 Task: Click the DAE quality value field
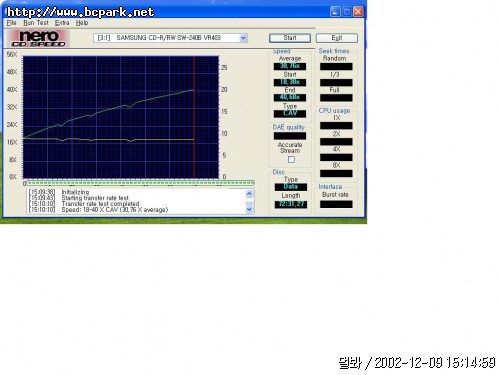[290, 136]
